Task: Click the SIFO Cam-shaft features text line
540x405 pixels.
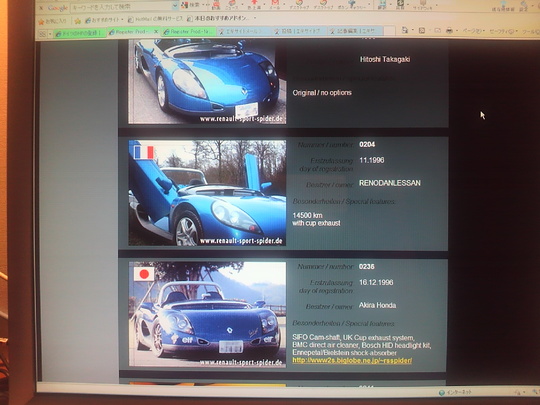Action: [353, 337]
